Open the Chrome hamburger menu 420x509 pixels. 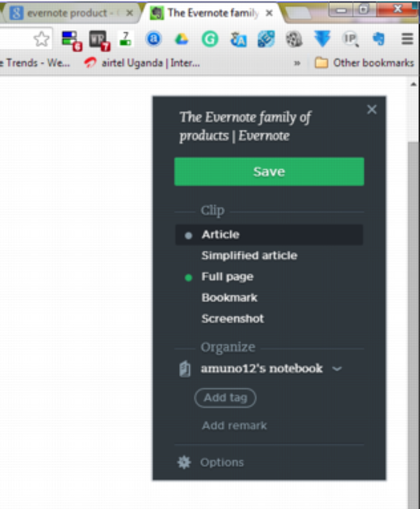[406, 39]
